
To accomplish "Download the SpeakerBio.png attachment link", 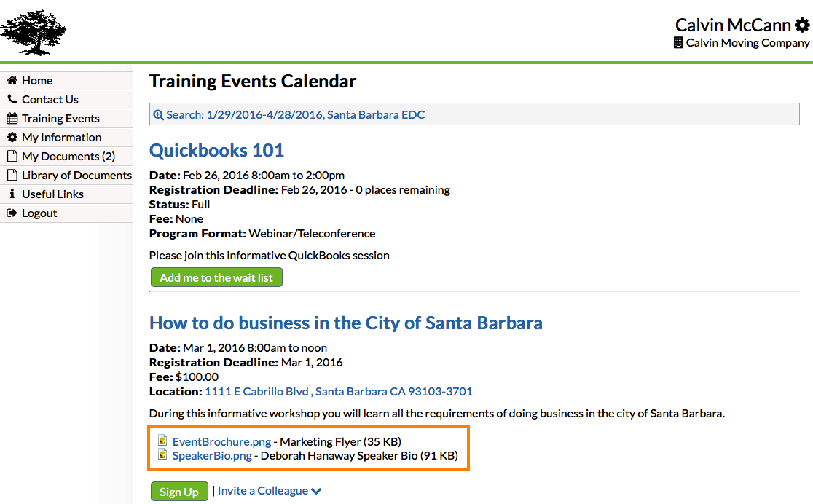I will tap(212, 456).
